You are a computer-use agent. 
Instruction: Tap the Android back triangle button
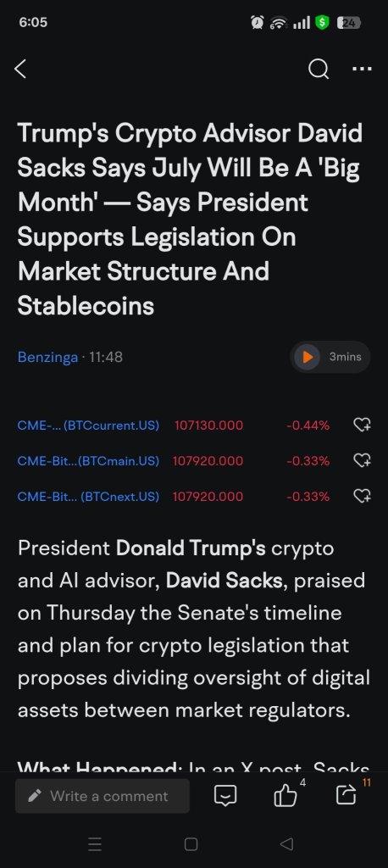(x=286, y=844)
